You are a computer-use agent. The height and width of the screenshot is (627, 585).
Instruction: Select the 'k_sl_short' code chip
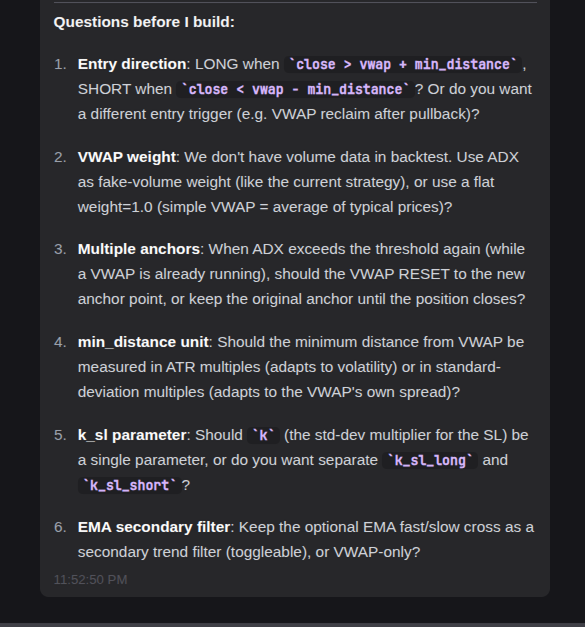[x=129, y=485]
